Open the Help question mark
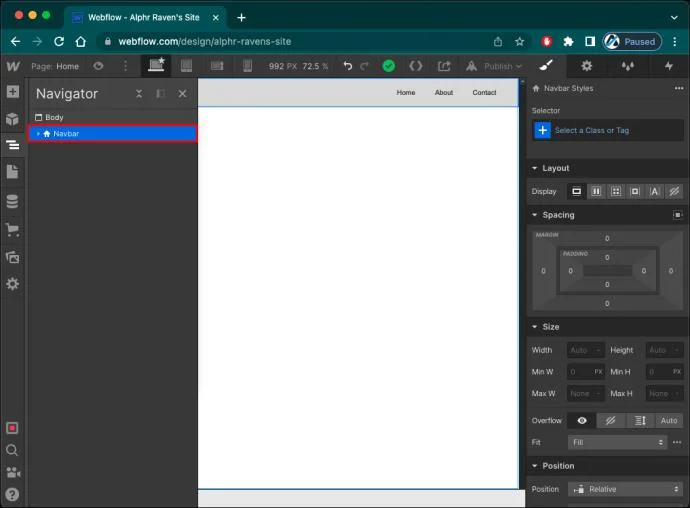This screenshot has height=508, width=690. pos(12,495)
